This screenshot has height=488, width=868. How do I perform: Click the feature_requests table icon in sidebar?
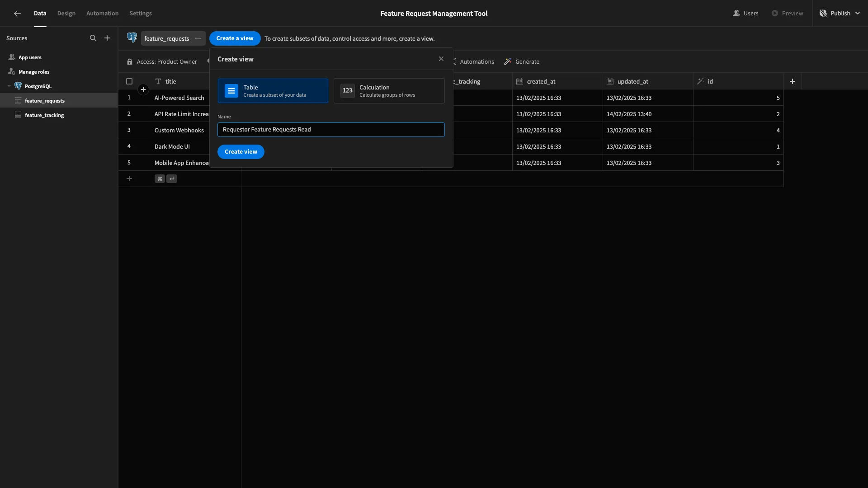[x=18, y=101]
